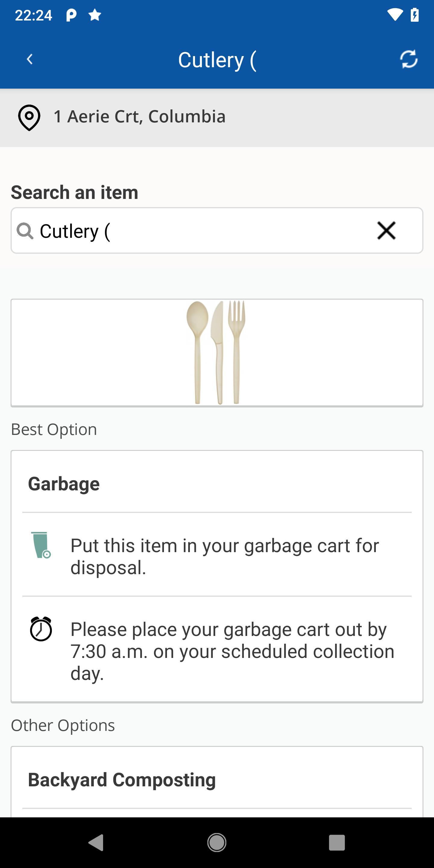The width and height of the screenshot is (434, 868).
Task: Clear the search field with the X
Action: [386, 231]
